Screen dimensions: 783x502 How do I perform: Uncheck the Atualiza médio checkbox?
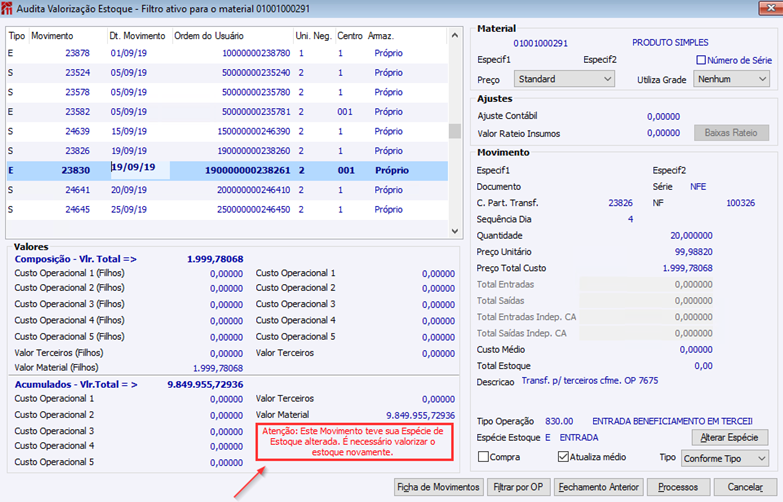(563, 457)
